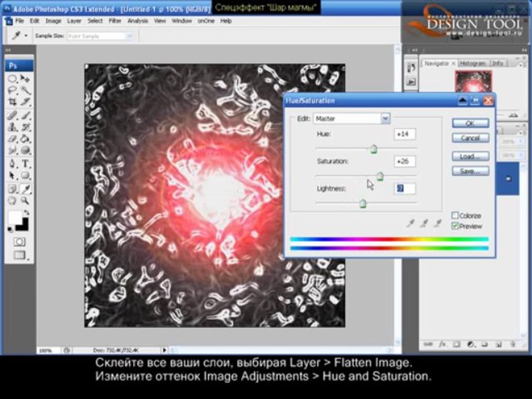The height and width of the screenshot is (399, 532).
Task: Click Cancel in Hue/Saturation dialog
Action: pyautogui.click(x=470, y=138)
